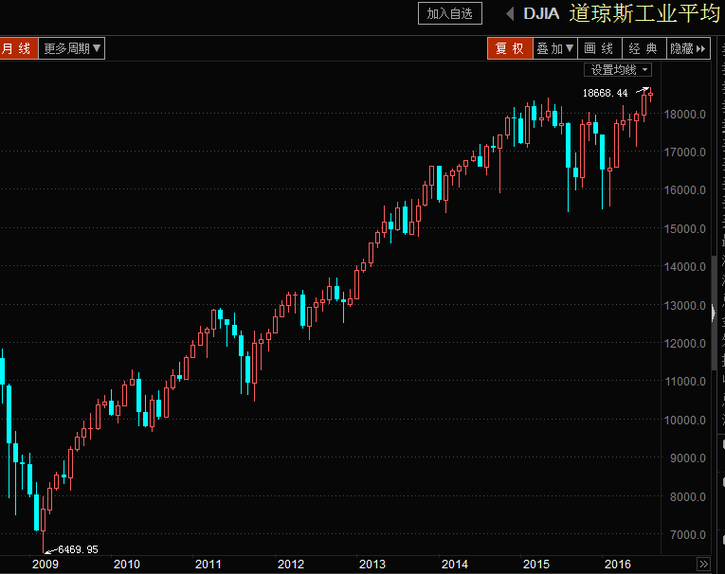Click the 2009 label on the time axis
The height and width of the screenshot is (574, 725).
click(x=46, y=564)
